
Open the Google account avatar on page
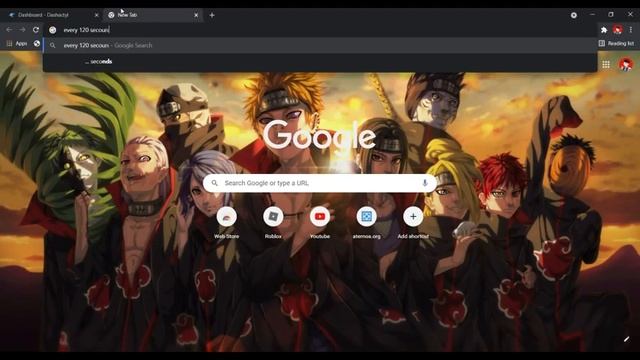(626, 64)
